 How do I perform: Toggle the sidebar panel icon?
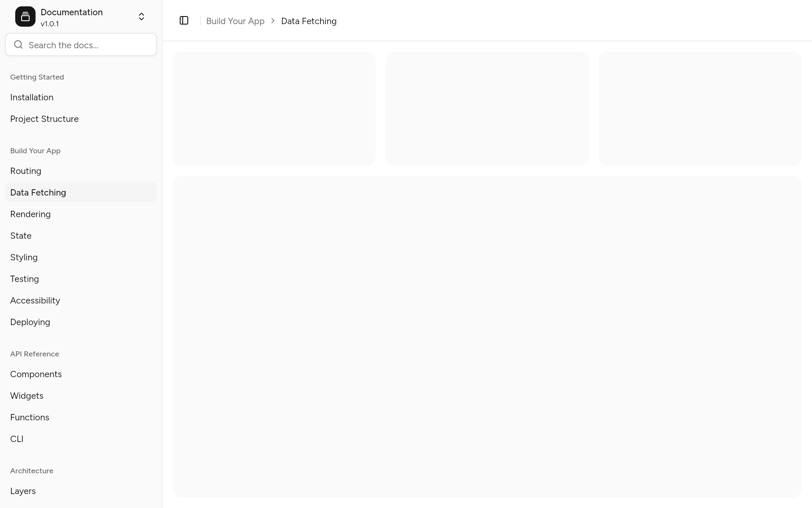(184, 20)
